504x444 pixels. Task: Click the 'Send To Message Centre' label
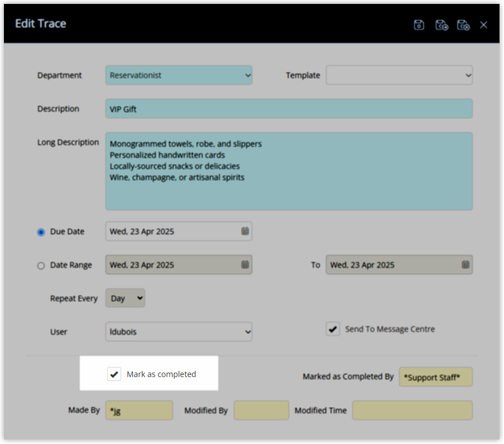coord(390,329)
